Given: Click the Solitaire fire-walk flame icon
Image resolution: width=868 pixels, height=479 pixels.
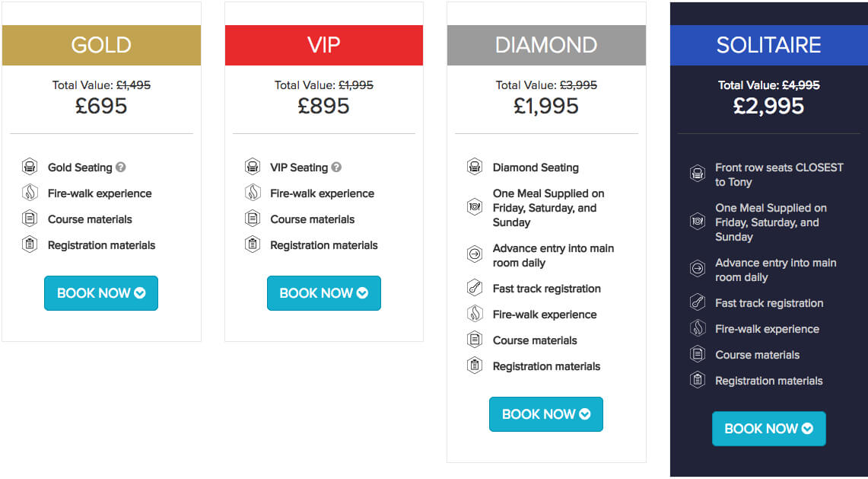Looking at the screenshot, I should tap(698, 328).
